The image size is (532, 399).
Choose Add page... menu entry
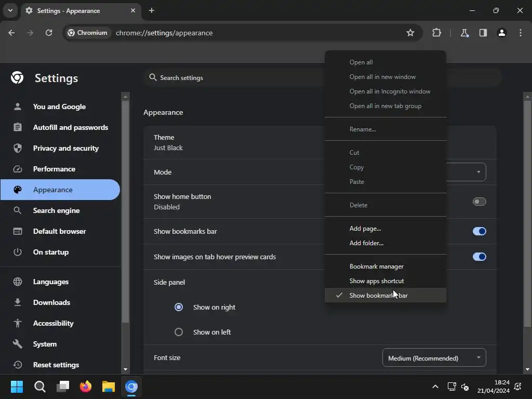385,229
